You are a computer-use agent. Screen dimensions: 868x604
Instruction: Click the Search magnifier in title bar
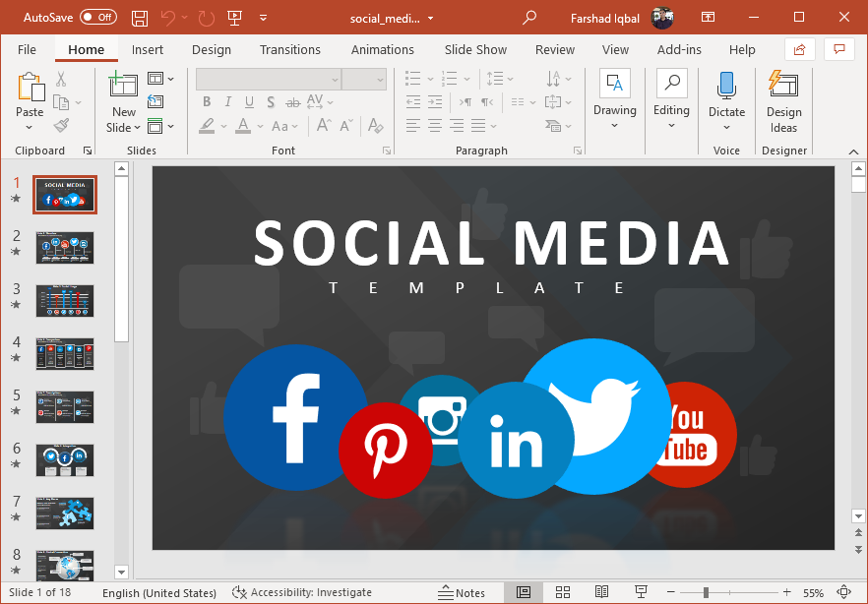pos(529,18)
